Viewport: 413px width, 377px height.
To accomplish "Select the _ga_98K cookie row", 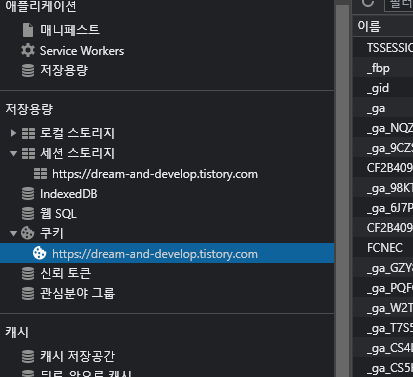I will [x=383, y=188].
